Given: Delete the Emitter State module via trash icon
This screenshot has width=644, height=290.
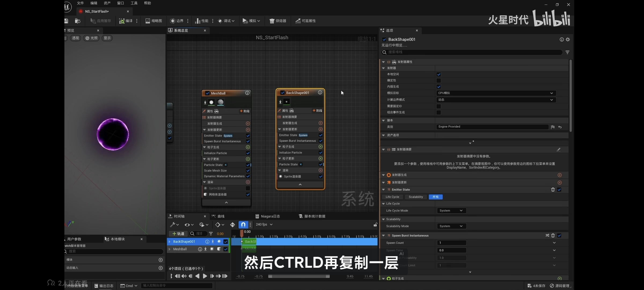Looking at the screenshot, I should pos(553,190).
